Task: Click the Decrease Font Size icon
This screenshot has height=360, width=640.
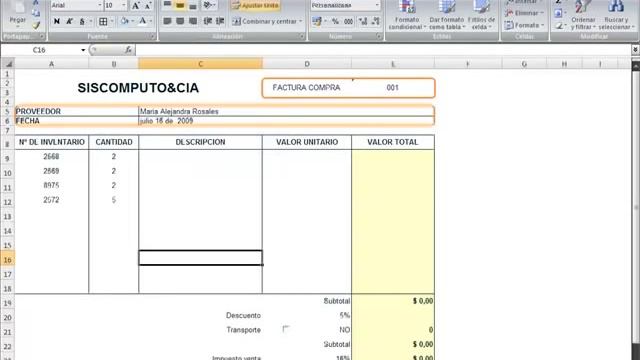Action: pyautogui.click(x=148, y=5)
